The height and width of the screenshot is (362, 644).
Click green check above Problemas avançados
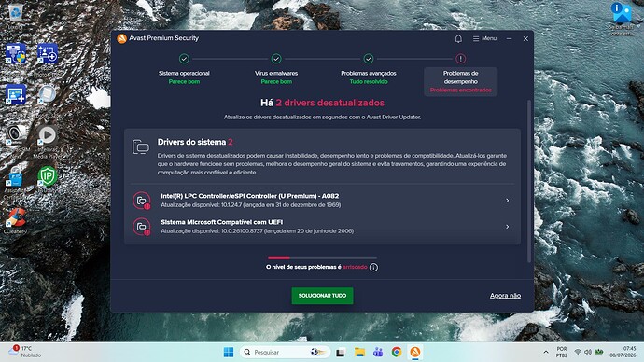[369, 59]
